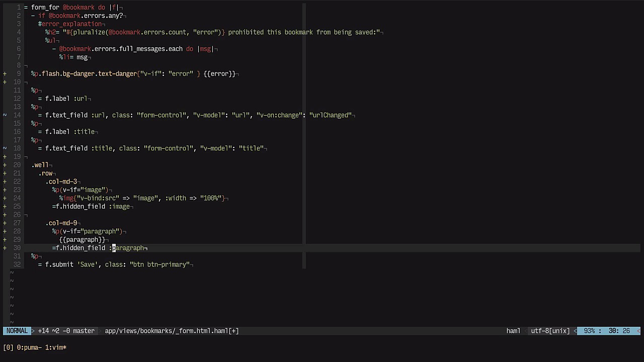The width and height of the screenshot is (644, 362).
Task: Select the 1:vim tmux window
Action: [55, 347]
